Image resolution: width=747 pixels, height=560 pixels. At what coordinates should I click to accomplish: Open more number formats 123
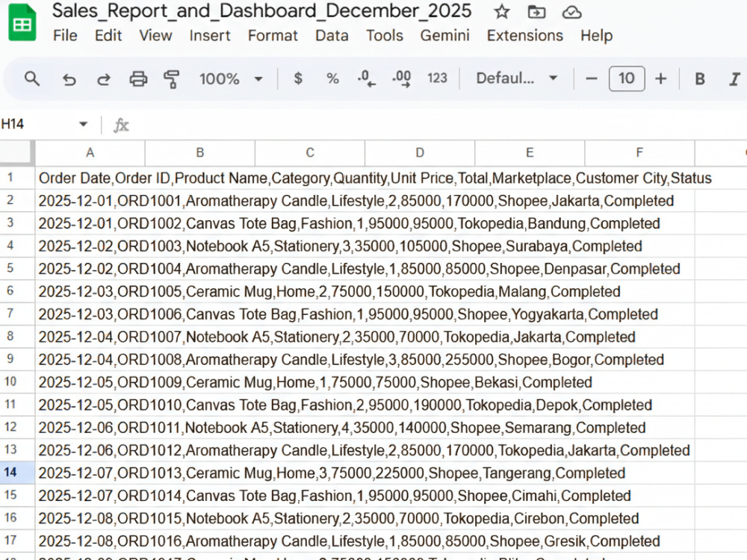[x=437, y=78]
